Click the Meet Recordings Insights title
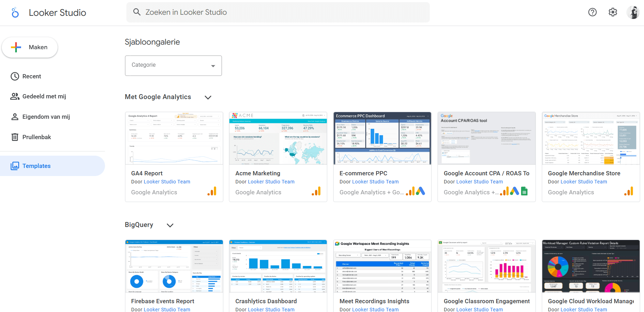This screenshot has height=312, width=644. [374, 301]
